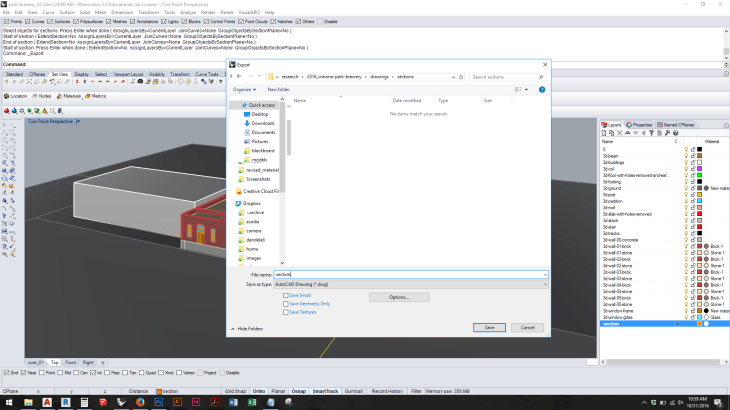Toggle lightbulb visibility for 3d-roof layer
This screenshot has width=730, height=410.
(x=688, y=207)
